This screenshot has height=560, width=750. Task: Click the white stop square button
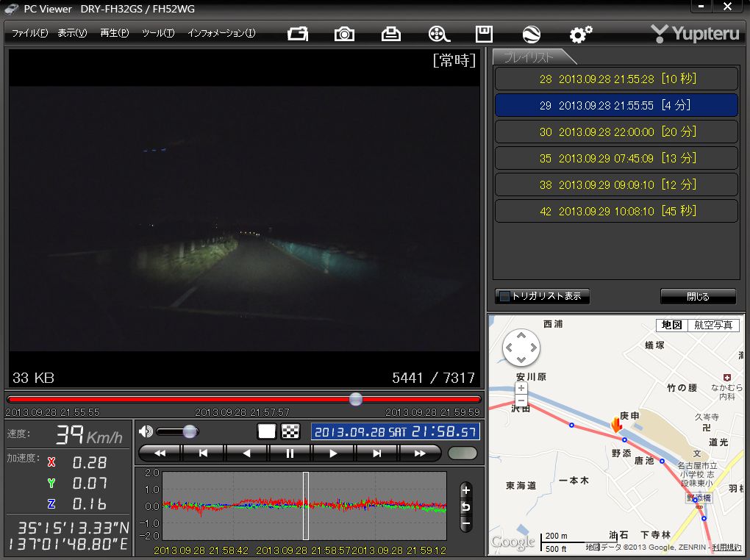coord(266,431)
